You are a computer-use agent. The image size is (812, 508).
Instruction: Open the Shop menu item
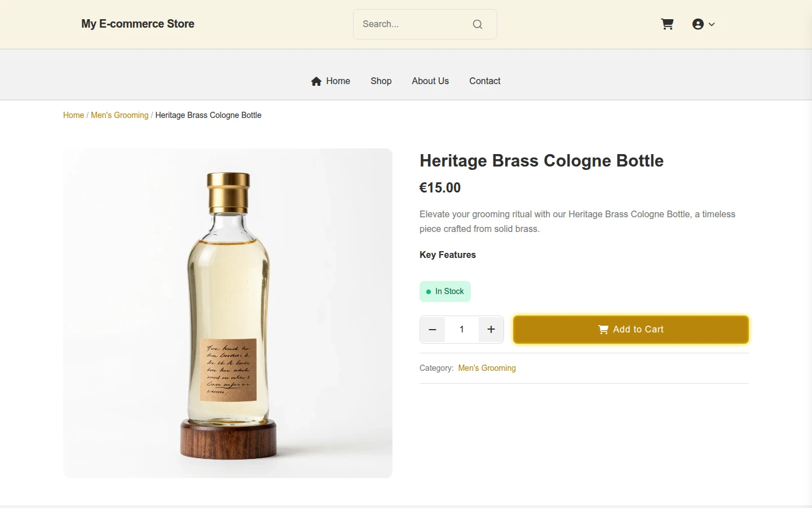coord(381,81)
